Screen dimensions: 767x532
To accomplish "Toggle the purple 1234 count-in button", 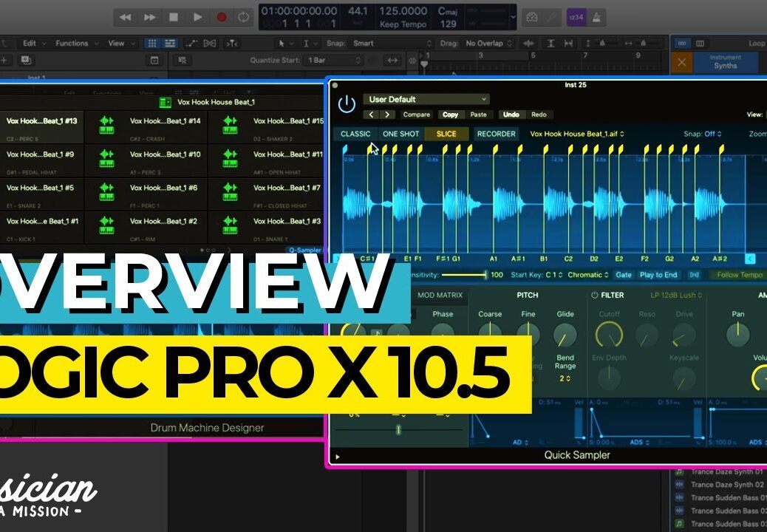I will pos(576,18).
